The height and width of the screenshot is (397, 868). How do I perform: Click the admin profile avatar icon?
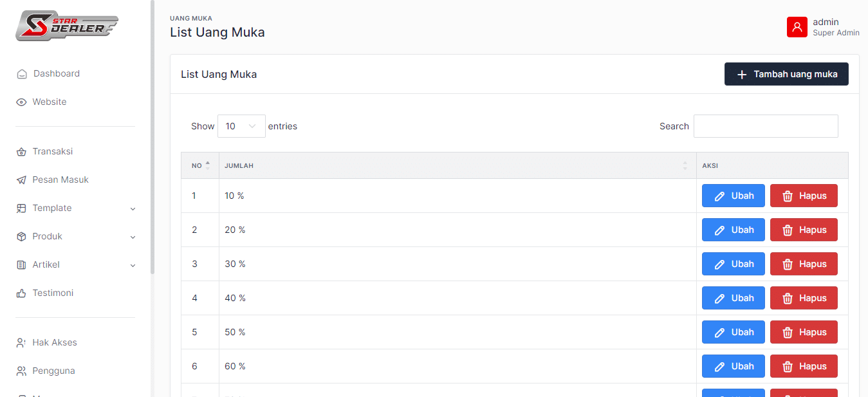point(797,27)
